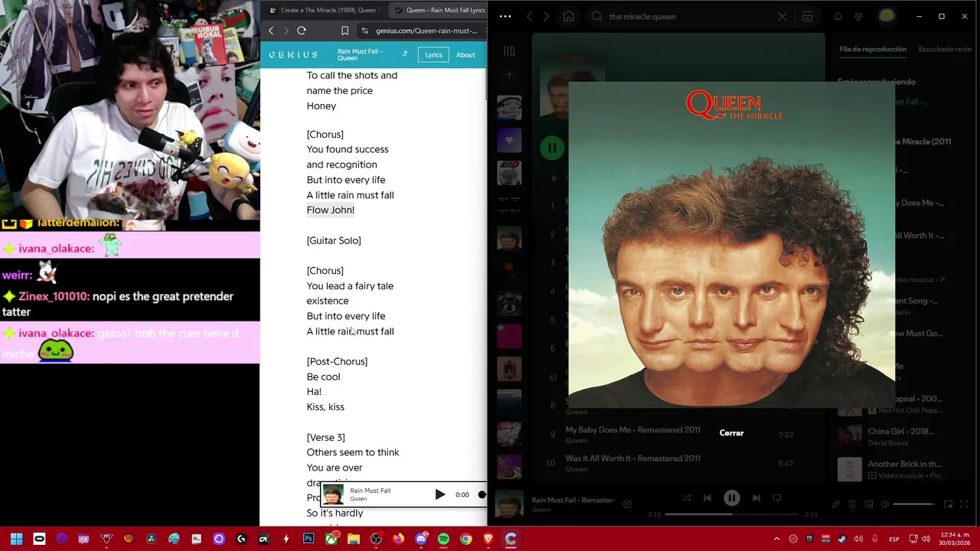Click the Genius mini player seek knob at 0:00
The width and height of the screenshot is (980, 551).
(x=482, y=494)
